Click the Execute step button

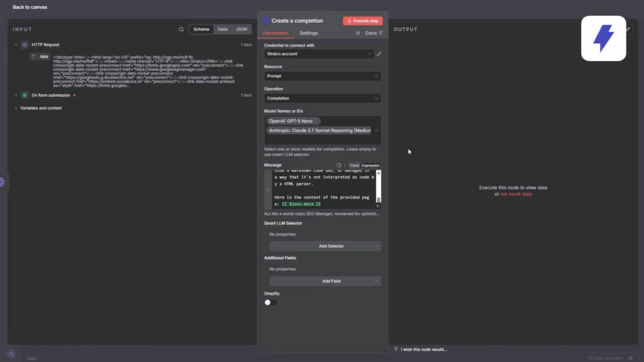point(362,21)
